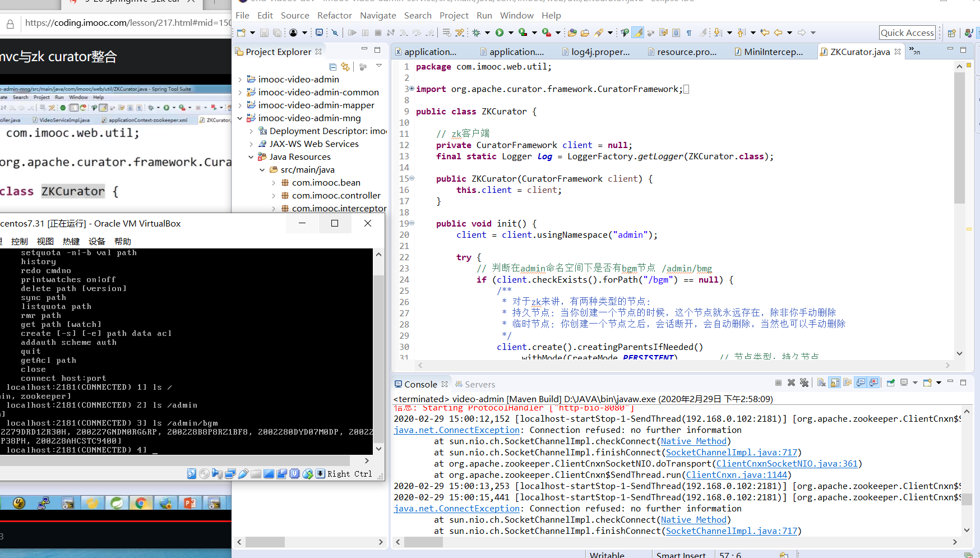Screen dimensions: 980x558
Task: Open Project Explorer View Menu dropdown
Action: (379, 66)
